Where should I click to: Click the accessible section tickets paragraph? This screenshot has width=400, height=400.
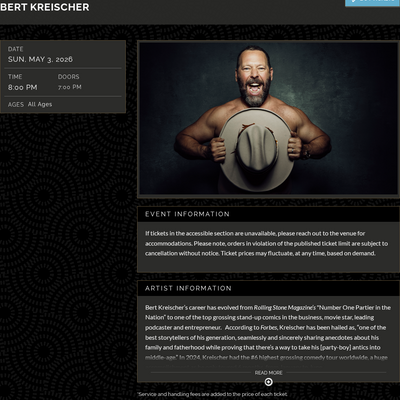[x=266, y=243]
